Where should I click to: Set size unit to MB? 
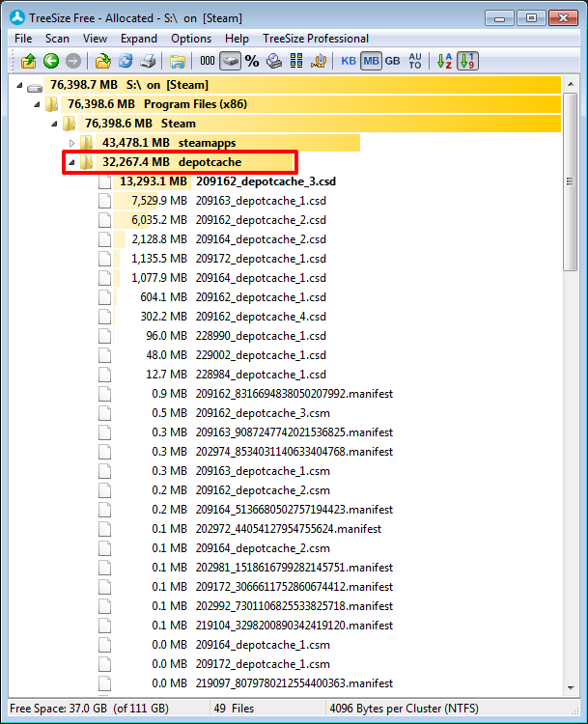(x=371, y=61)
